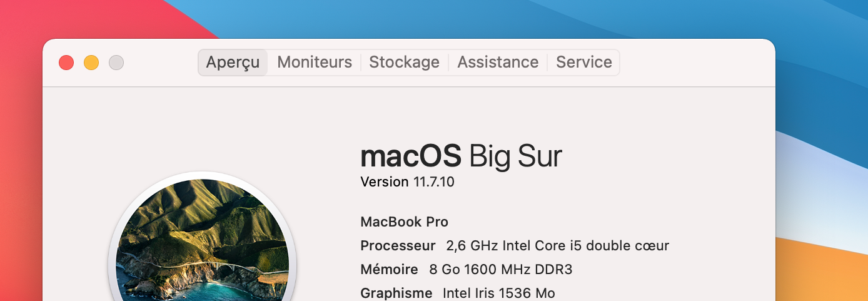The image size is (868, 301).
Task: Click the Mémoire label
Action: point(389,269)
